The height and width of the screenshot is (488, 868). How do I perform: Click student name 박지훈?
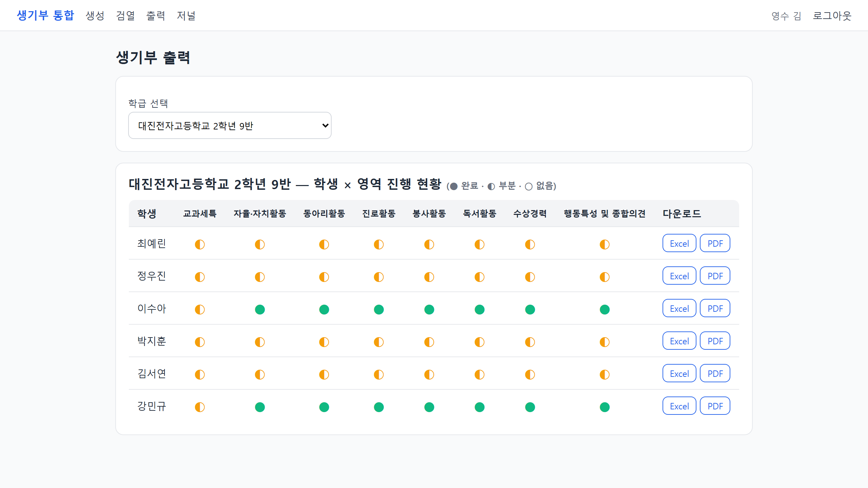(x=152, y=341)
